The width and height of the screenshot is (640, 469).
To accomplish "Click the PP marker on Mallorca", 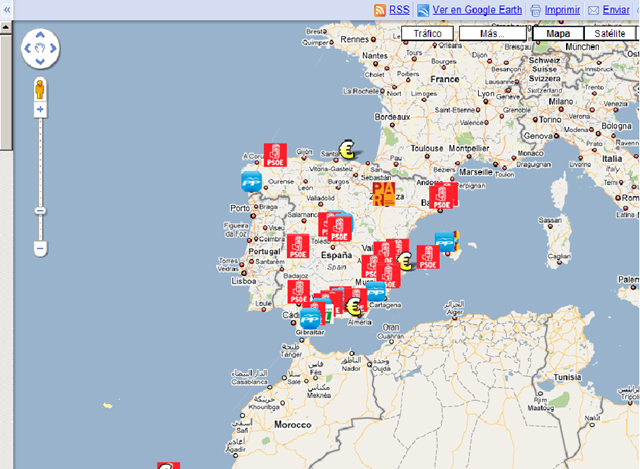I will pos(444,241).
